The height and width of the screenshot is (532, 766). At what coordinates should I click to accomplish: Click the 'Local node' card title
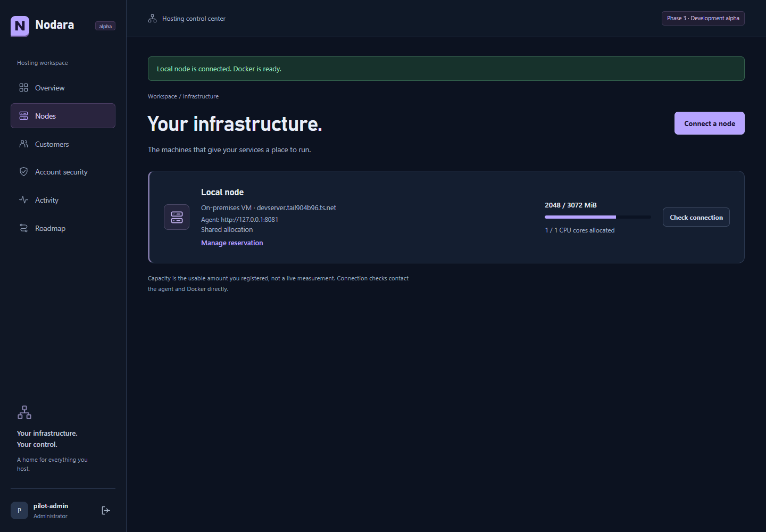click(x=222, y=193)
